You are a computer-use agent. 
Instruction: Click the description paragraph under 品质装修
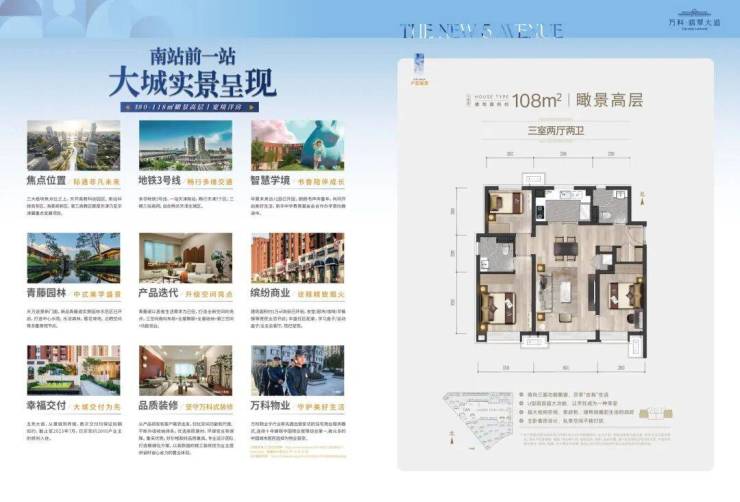pyautogui.click(x=186, y=438)
